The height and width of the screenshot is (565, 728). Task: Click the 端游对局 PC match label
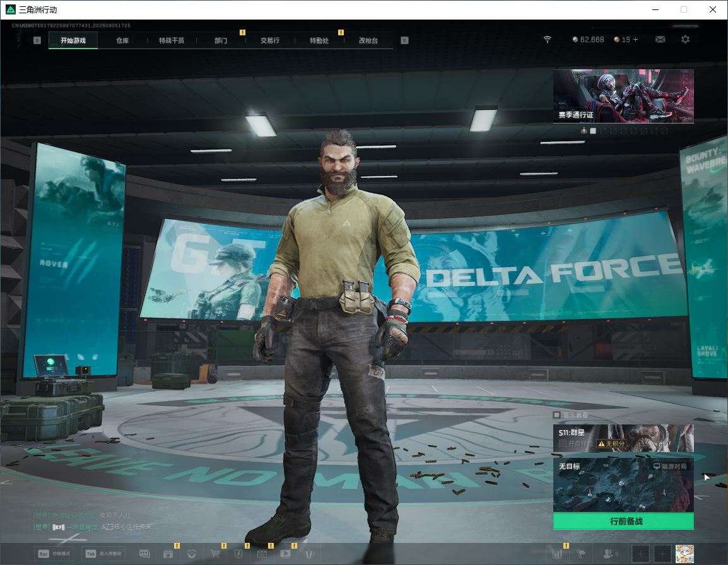coord(670,466)
